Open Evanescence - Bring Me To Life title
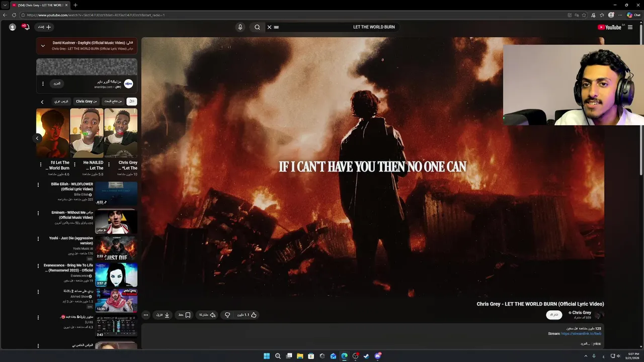This screenshot has width=644, height=362. 68,267
